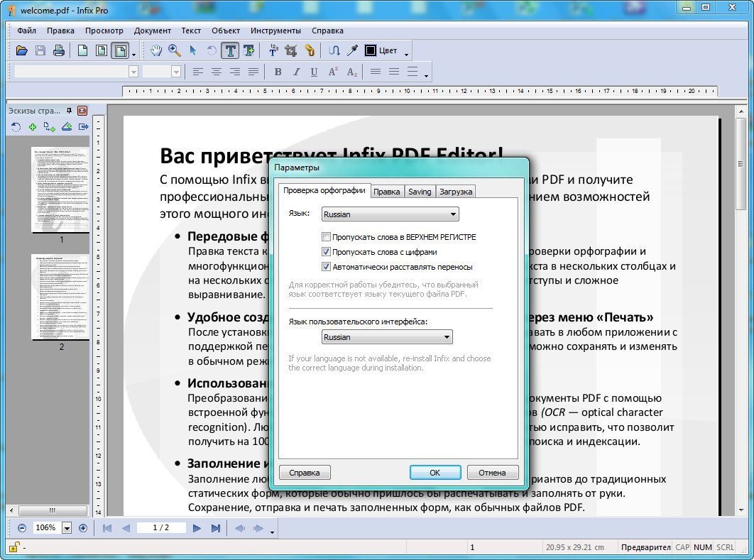Align text left
This screenshot has width=754, height=560.
(197, 72)
